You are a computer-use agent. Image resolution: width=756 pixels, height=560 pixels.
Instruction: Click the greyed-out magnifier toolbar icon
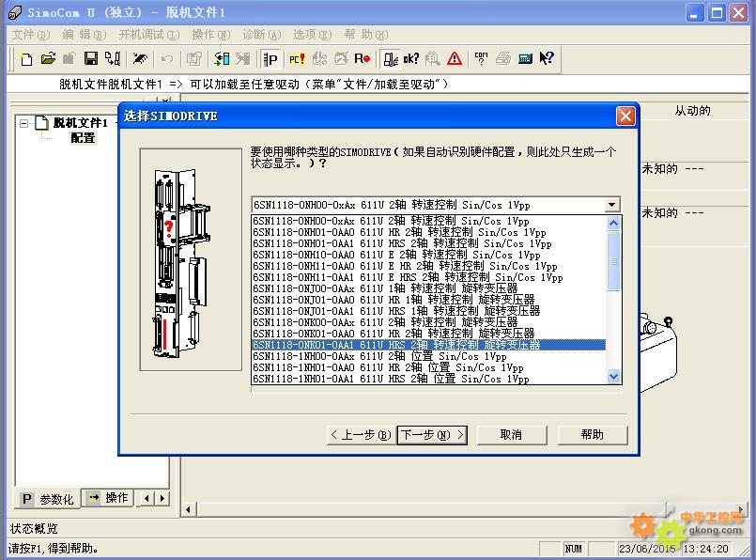tap(433, 59)
